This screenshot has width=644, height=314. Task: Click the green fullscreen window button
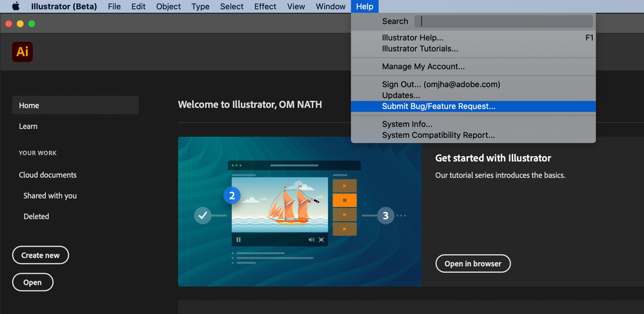click(32, 24)
